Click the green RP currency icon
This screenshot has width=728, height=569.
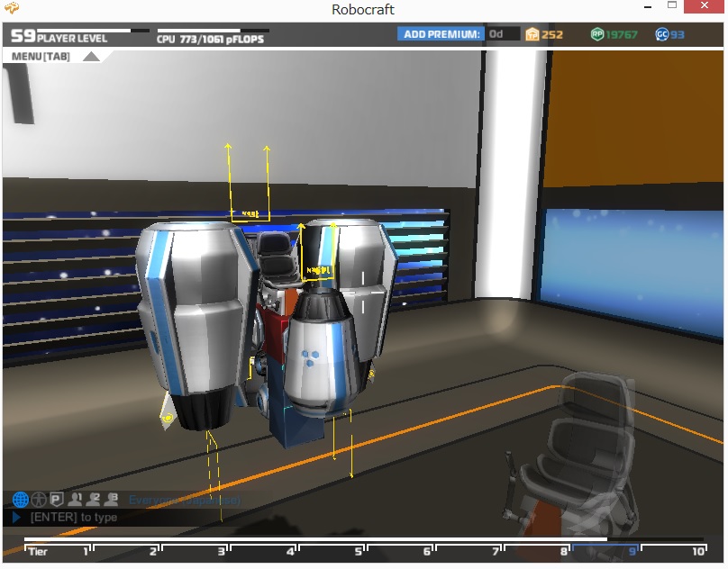tap(597, 34)
